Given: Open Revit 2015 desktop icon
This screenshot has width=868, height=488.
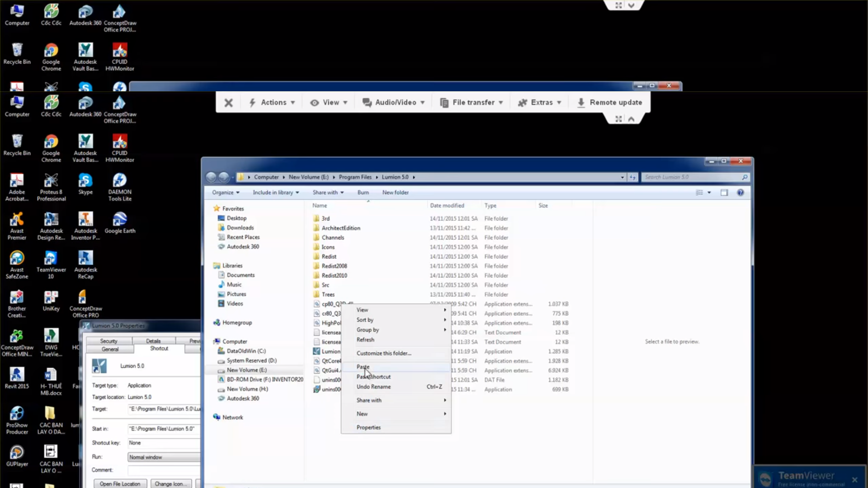Looking at the screenshot, I should point(17,376).
